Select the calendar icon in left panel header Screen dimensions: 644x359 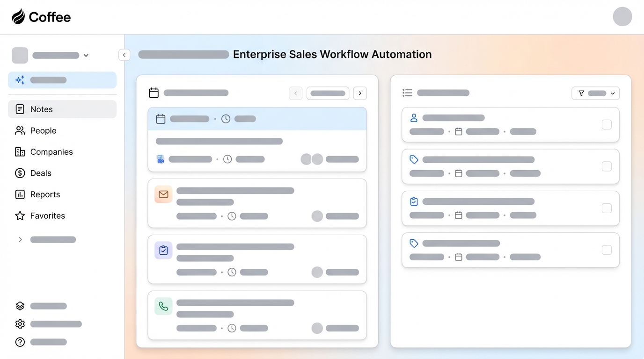tap(154, 93)
